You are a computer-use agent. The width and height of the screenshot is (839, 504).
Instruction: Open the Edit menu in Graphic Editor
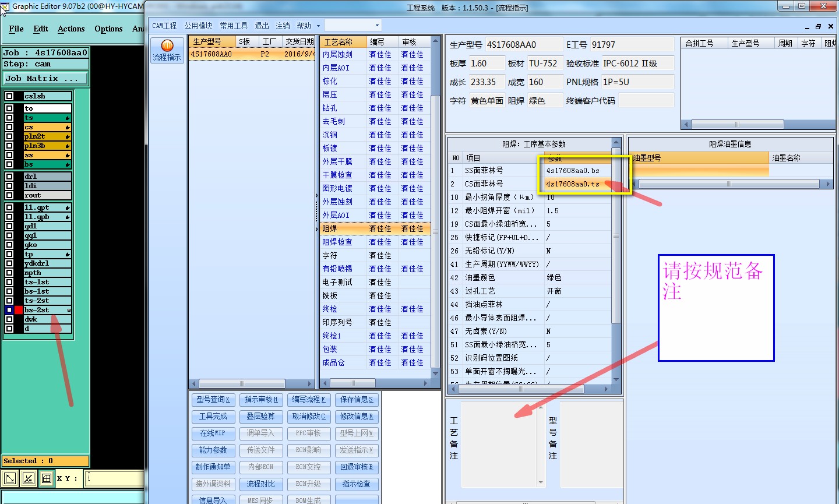[41, 29]
